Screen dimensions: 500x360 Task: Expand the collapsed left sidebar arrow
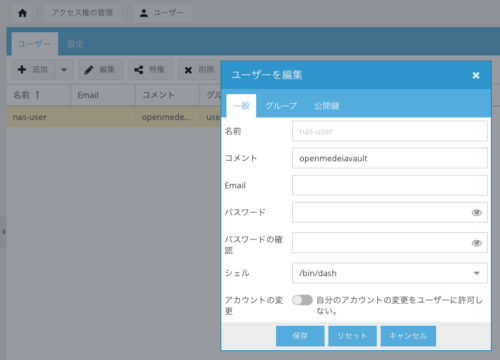(x=3, y=232)
